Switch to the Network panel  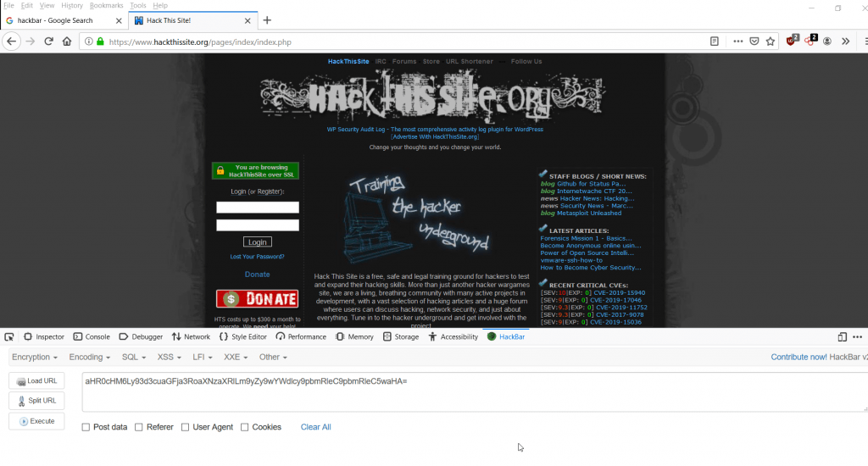point(191,336)
